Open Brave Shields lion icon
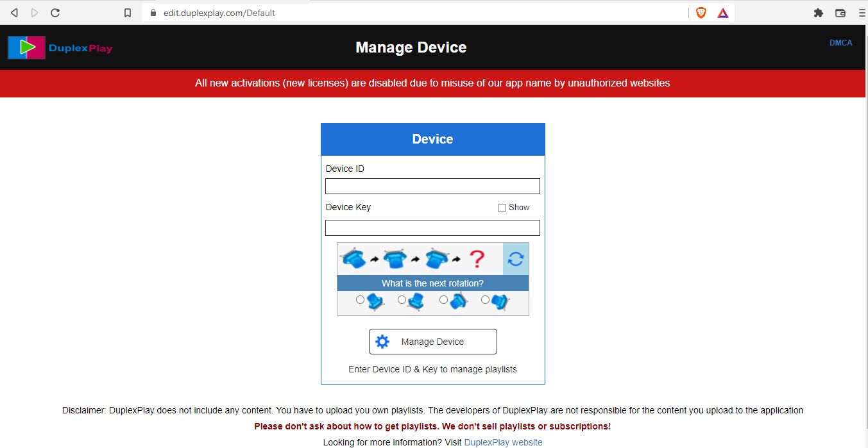 [x=701, y=13]
